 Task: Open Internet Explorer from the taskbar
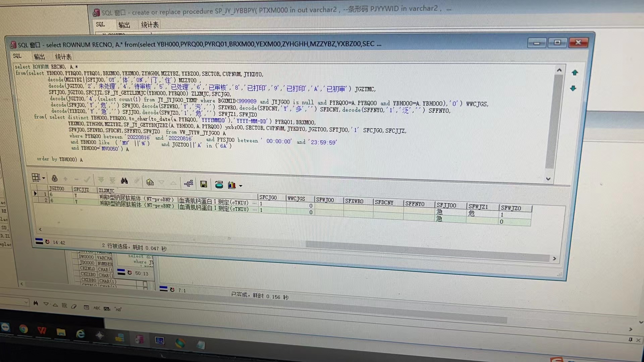click(80, 334)
